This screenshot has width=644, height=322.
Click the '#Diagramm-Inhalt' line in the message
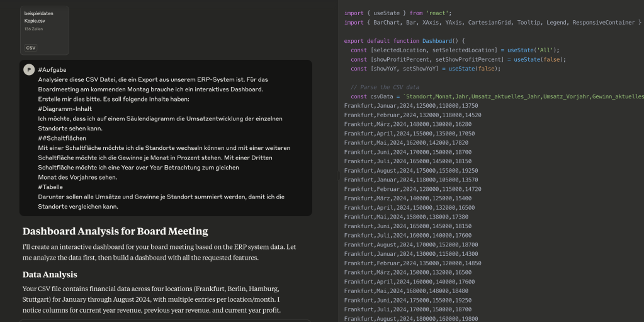[65, 109]
